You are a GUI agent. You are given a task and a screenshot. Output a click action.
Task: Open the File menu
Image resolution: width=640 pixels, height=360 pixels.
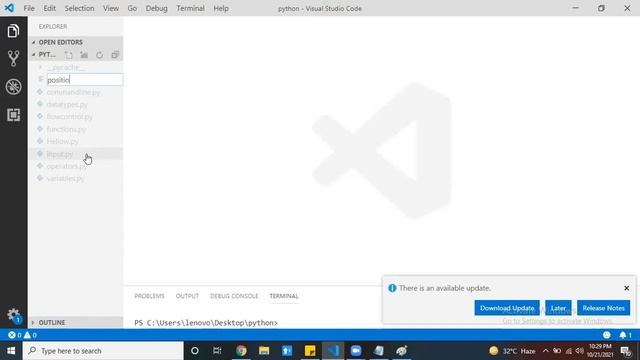[29, 8]
